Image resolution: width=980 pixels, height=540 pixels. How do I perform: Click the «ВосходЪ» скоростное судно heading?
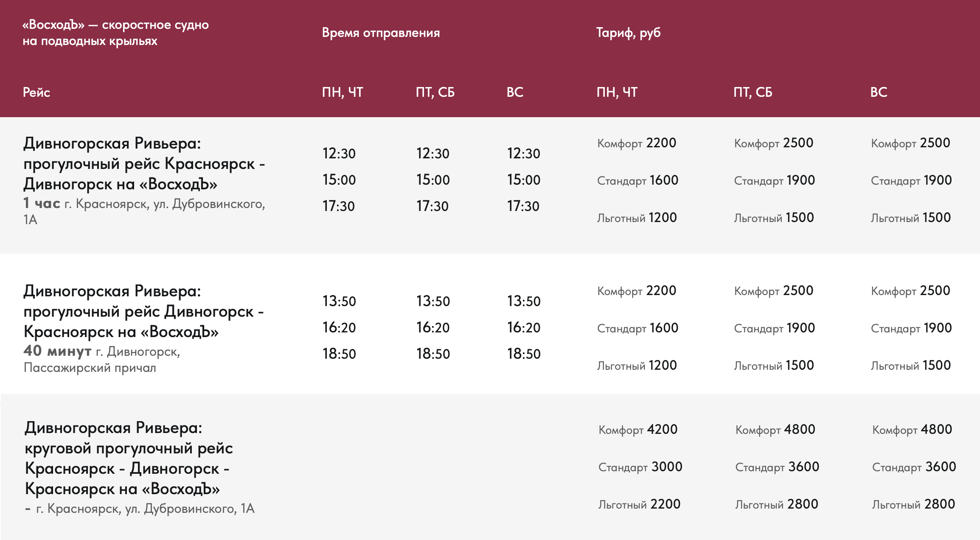(x=115, y=33)
